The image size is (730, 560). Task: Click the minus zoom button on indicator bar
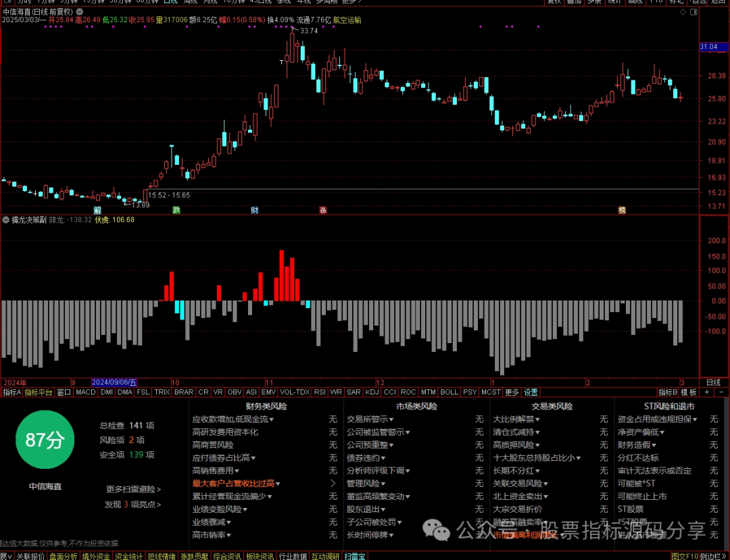[x=722, y=392]
